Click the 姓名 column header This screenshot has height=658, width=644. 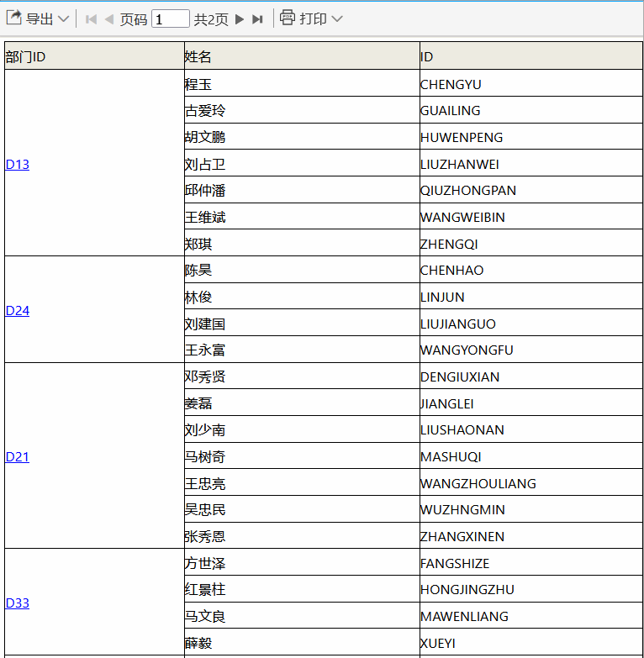[302, 55]
